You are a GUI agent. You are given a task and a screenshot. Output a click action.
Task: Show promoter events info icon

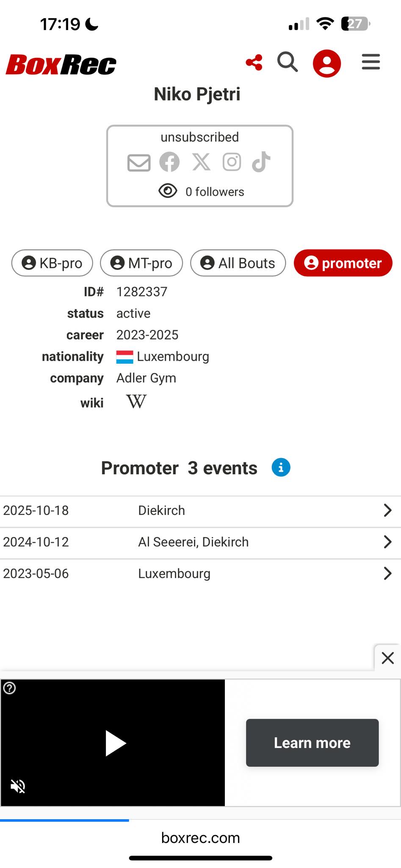pos(281,468)
